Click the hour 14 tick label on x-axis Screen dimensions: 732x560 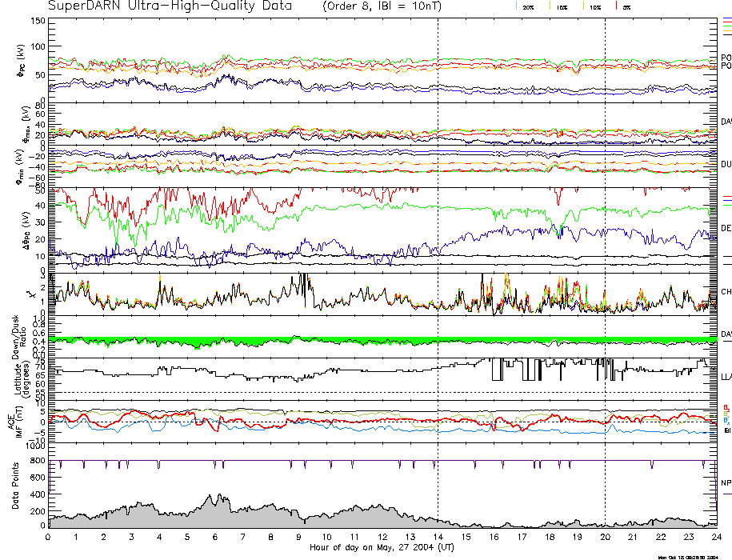[x=438, y=538]
